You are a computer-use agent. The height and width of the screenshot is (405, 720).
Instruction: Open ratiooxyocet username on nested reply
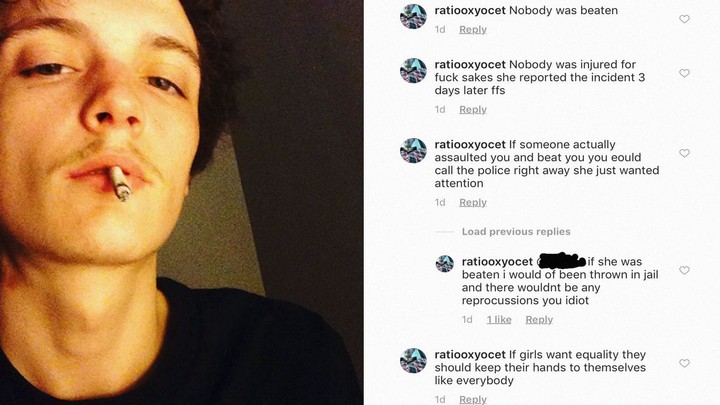(x=497, y=262)
